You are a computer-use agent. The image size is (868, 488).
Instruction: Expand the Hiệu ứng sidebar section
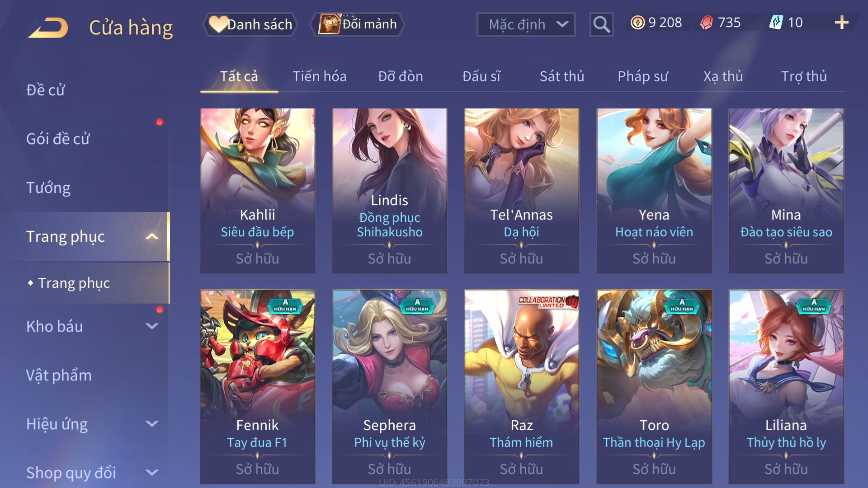click(152, 423)
